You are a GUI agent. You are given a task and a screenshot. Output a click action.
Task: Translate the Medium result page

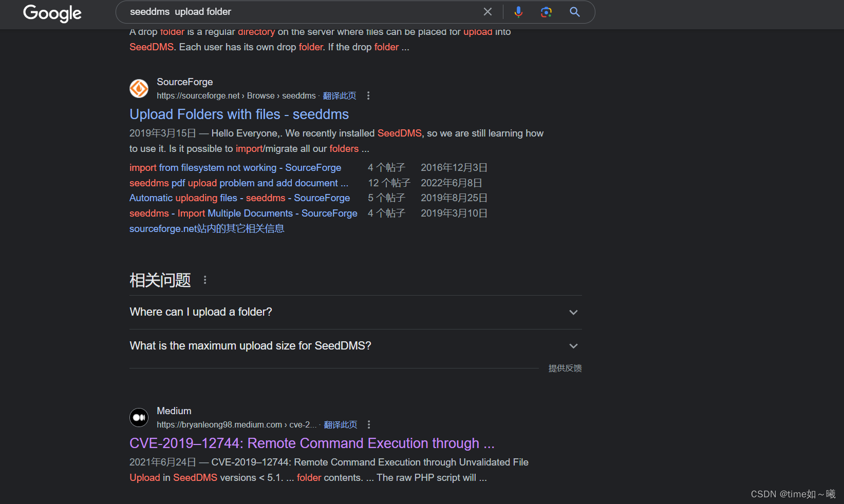click(341, 424)
